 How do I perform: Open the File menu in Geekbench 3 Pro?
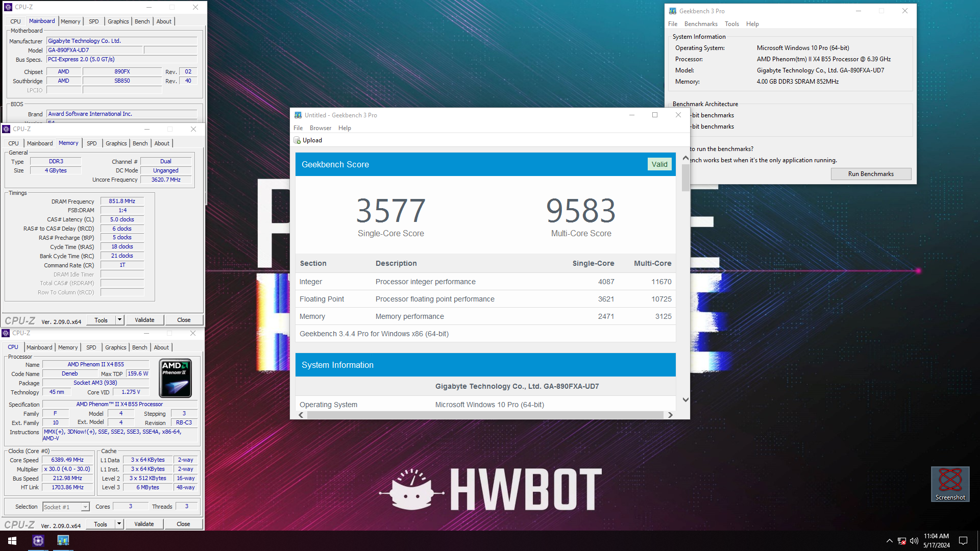pyautogui.click(x=673, y=24)
